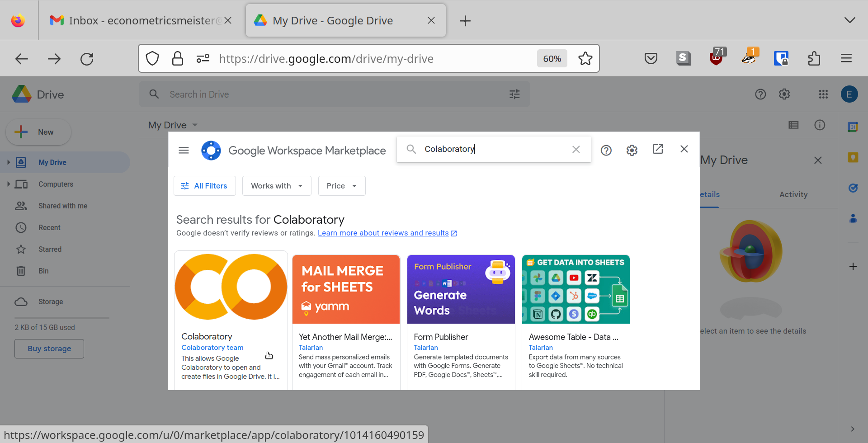Open Shared with me
This screenshot has width=868, height=443.
63,206
